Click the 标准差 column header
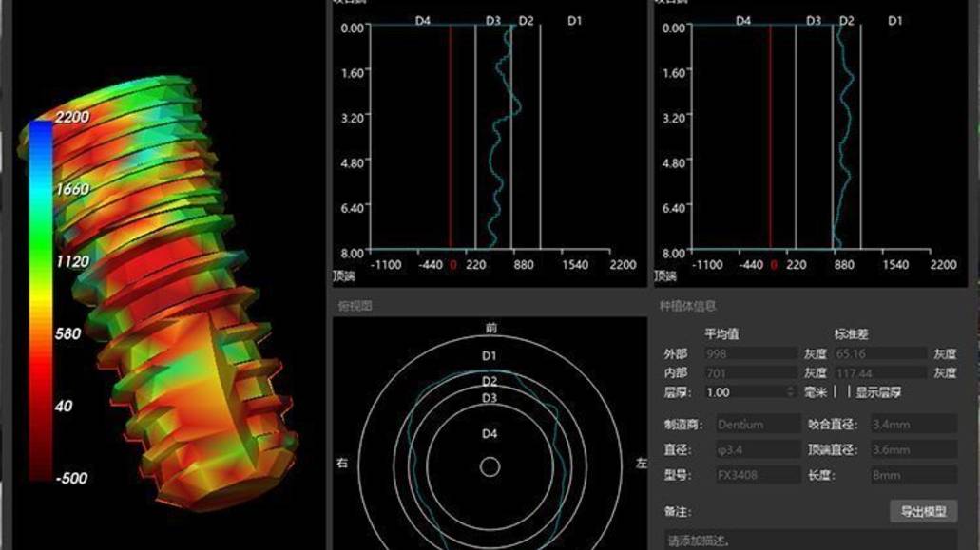 pyautogui.click(x=851, y=334)
